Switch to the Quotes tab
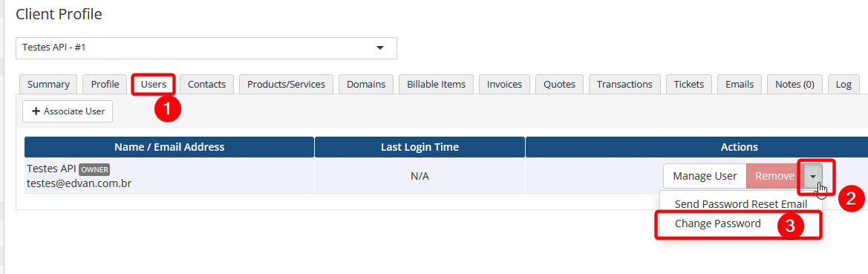 click(559, 84)
